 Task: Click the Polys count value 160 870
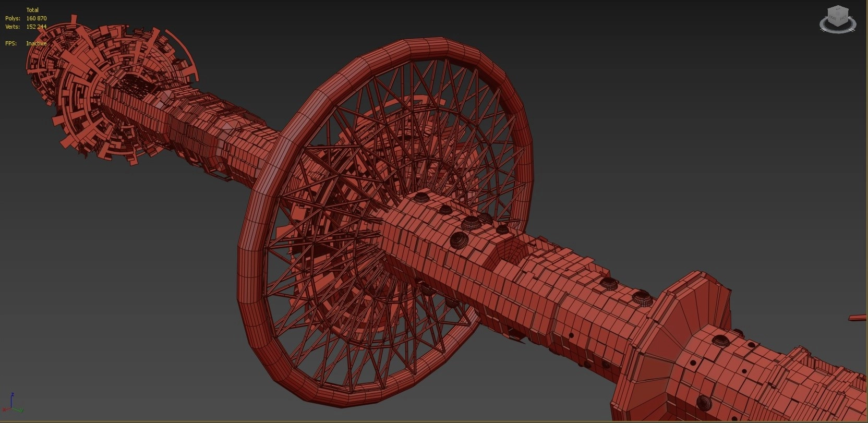coord(37,18)
